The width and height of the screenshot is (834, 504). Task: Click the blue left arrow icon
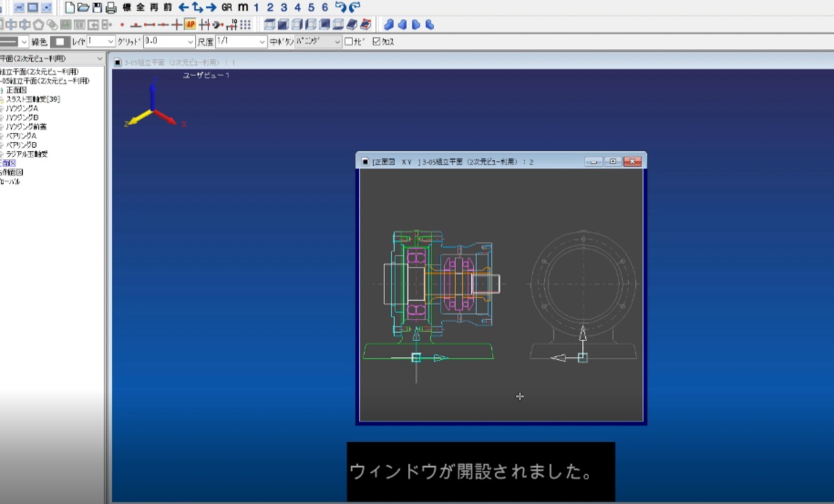click(x=184, y=7)
